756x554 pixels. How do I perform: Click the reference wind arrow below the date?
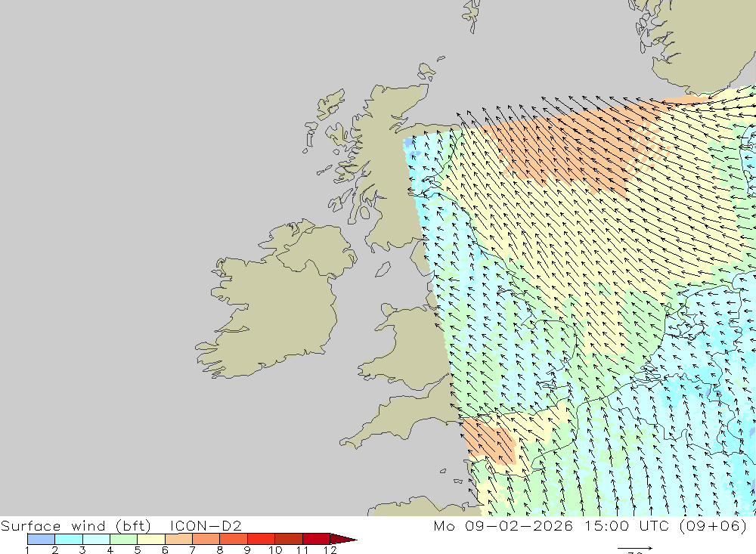coord(635,548)
